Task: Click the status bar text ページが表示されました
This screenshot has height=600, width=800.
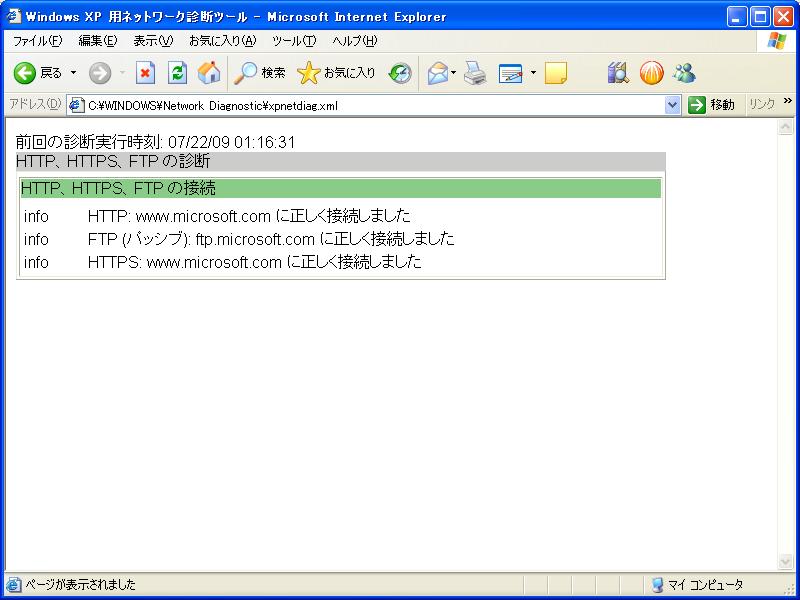Action: click(x=81, y=584)
